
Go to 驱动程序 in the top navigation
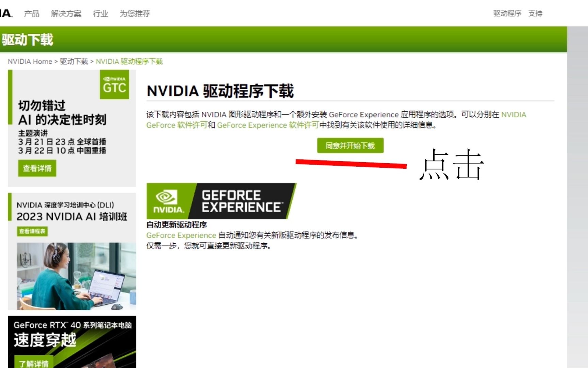507,13
